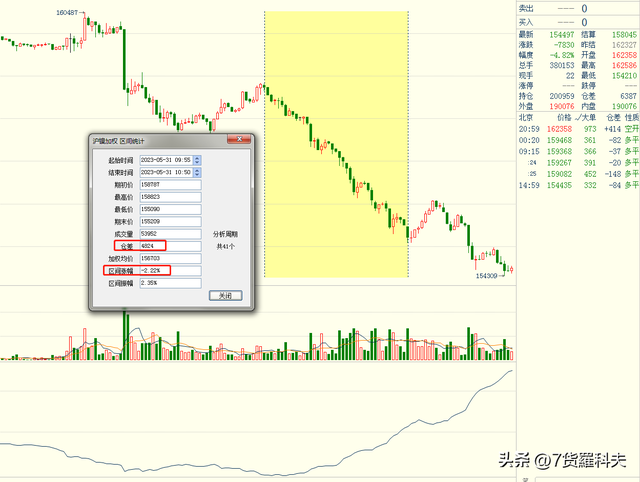The height and width of the screenshot is (482, 640).
Task: Select the 最低价 field showing 155090
Action: [170, 209]
